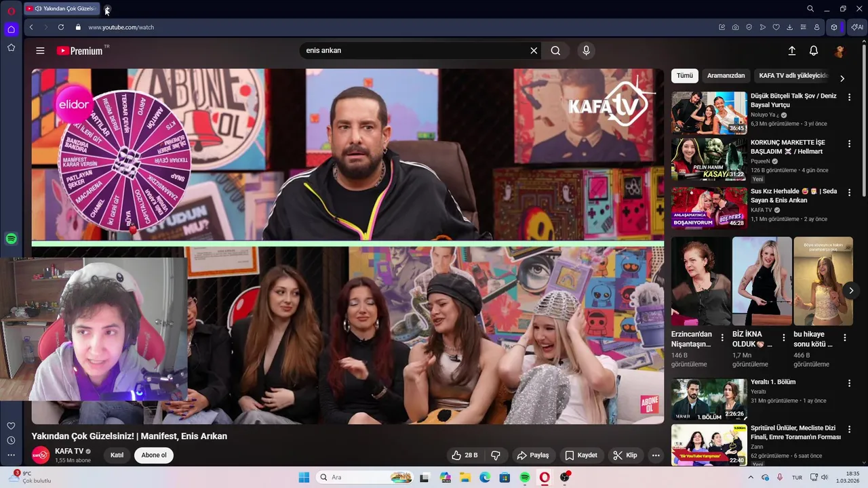The width and height of the screenshot is (868, 488).
Task: Subscribe with the 'Abone ol' button
Action: point(154,455)
